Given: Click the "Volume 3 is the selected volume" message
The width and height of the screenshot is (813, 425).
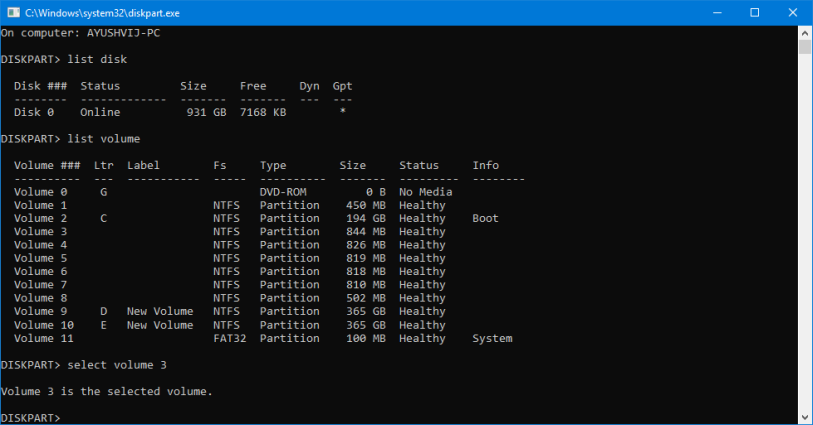Looking at the screenshot, I should tap(107, 391).
